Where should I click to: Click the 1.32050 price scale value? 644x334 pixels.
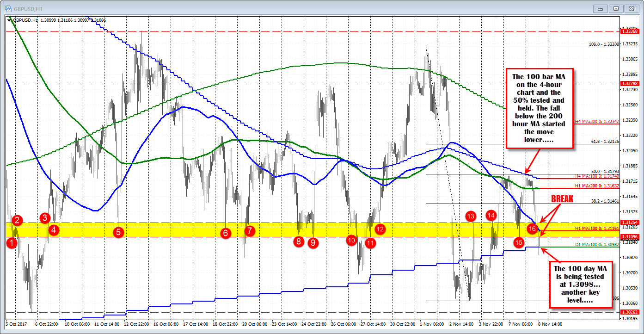point(630,151)
